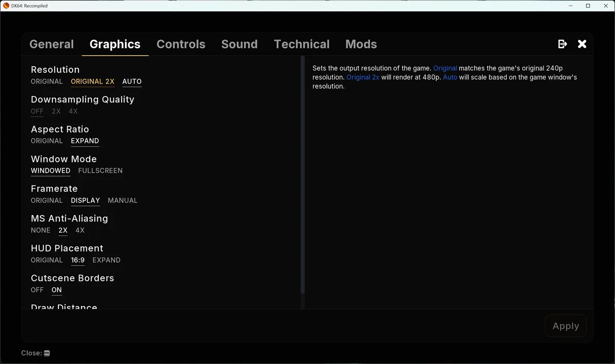Click the Cutscene Borders label
The image size is (615, 364).
[72, 278]
